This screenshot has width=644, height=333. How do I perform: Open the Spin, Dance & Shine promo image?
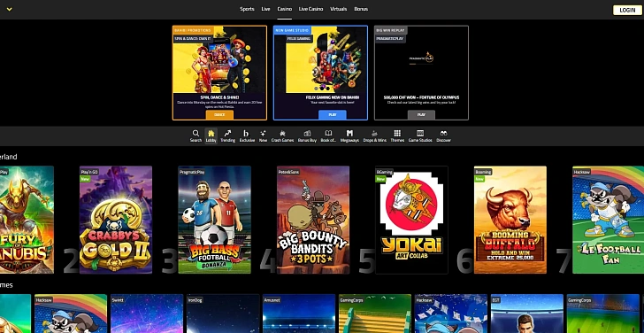[219, 60]
